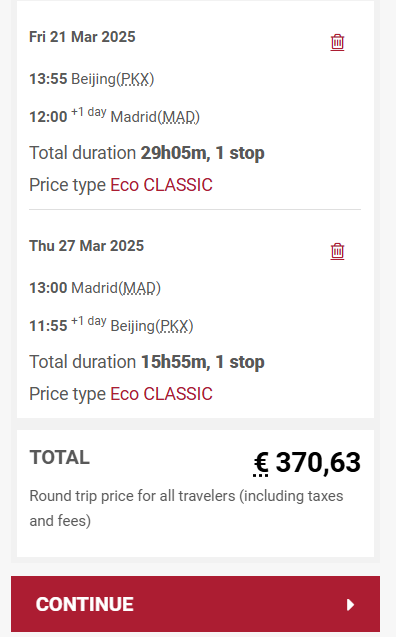Click the MAD airport code in outbound arrival

tap(178, 117)
